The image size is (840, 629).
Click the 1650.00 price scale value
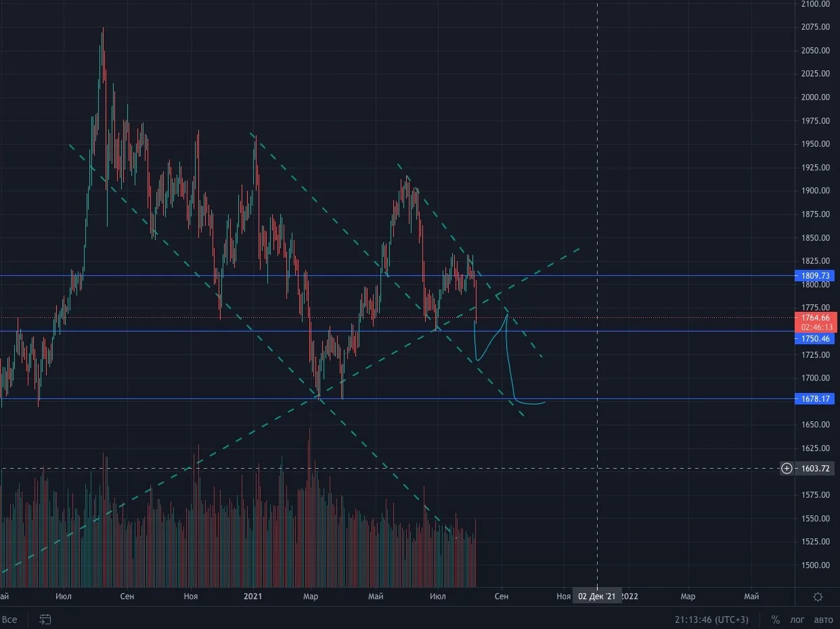(x=816, y=425)
